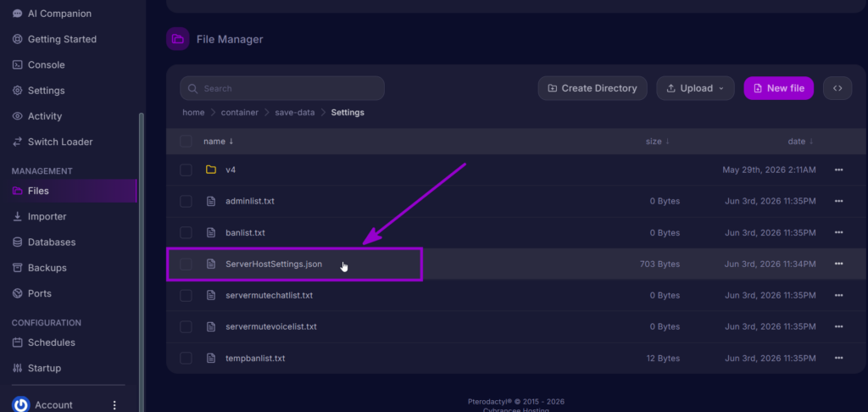Sort files by the size column
868x412 pixels.
pos(658,142)
